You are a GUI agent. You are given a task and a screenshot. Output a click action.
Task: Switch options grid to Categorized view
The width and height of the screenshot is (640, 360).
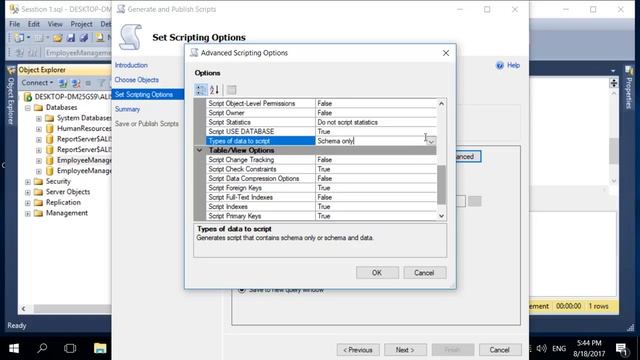(201, 89)
